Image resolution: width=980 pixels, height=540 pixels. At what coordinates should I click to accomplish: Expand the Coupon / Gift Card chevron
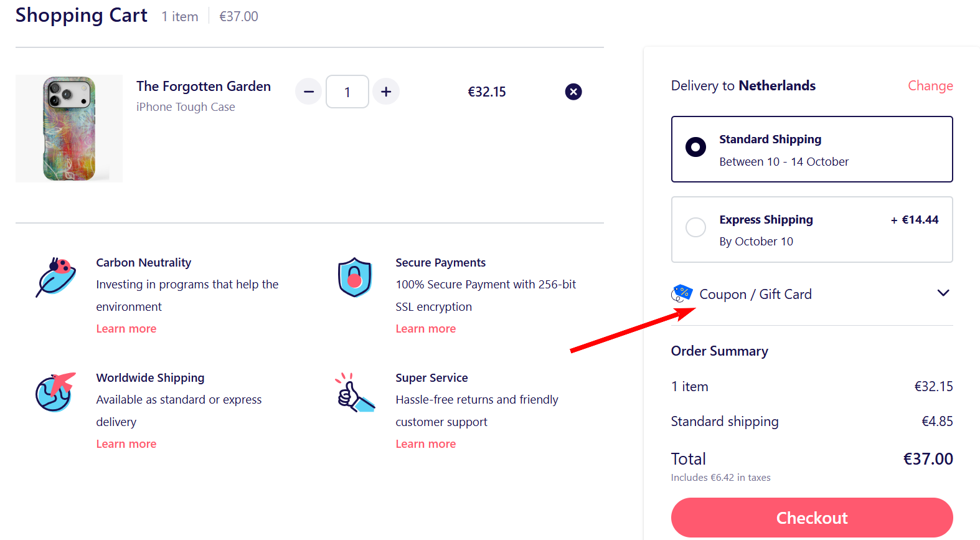pos(943,293)
